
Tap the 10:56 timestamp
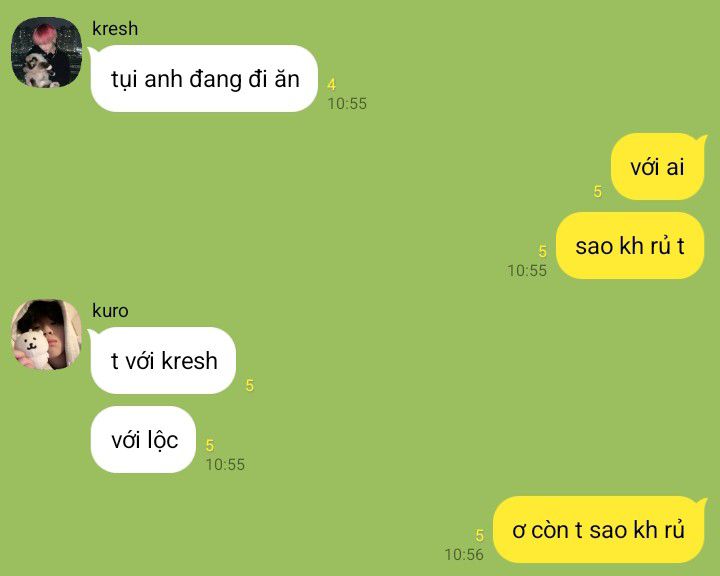click(464, 554)
